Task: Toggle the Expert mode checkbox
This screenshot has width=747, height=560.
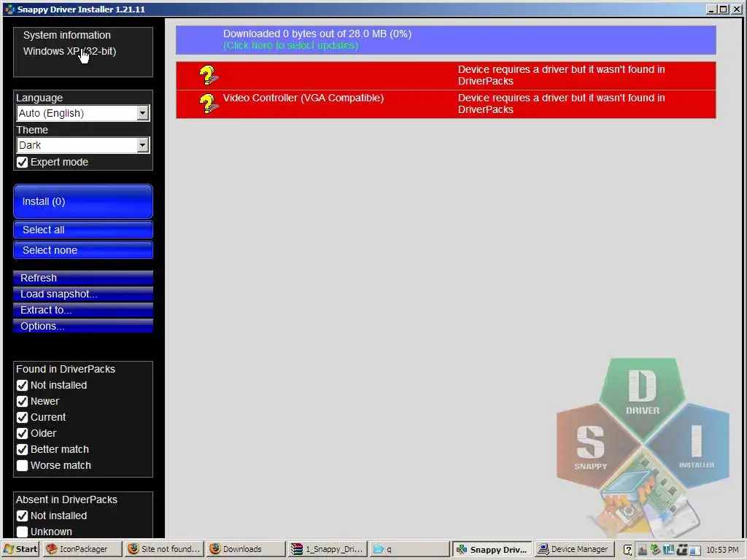Action: pyautogui.click(x=22, y=163)
